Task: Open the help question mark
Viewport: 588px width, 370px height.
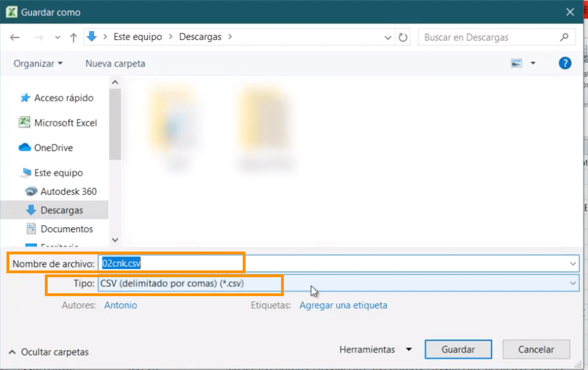Action: click(x=565, y=63)
